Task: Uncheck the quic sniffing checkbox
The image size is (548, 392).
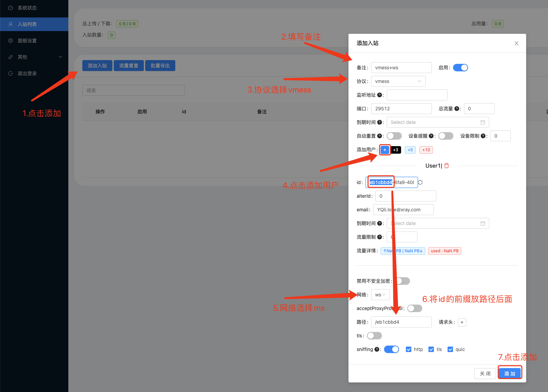Action: (x=450, y=349)
